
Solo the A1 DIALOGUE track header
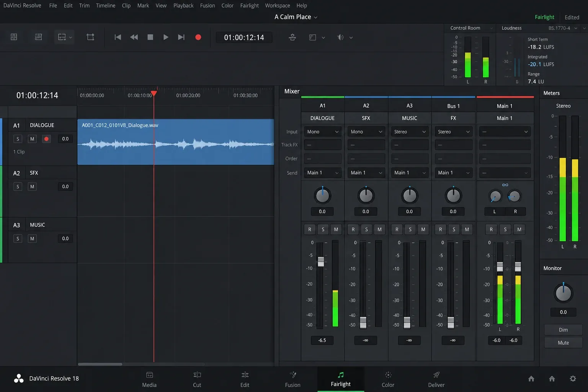[x=18, y=139]
